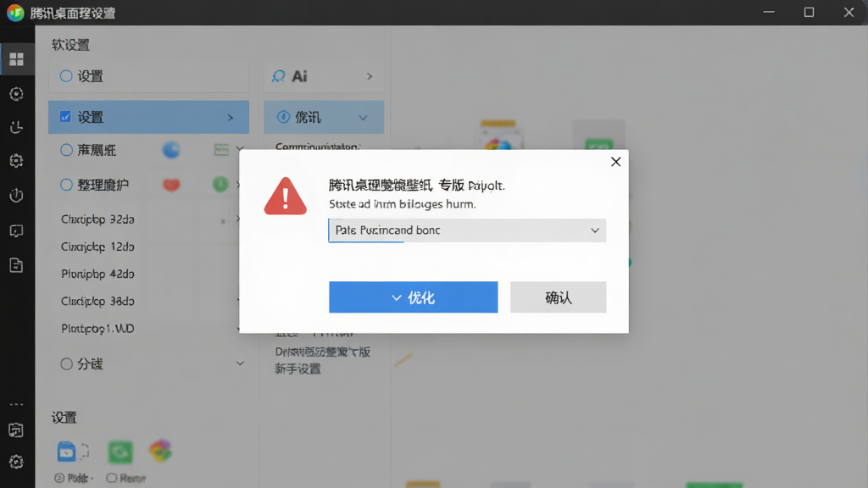Select the Clndipbp 36do list item
Screen dimensions: 868x488
pyautogui.click(x=97, y=301)
